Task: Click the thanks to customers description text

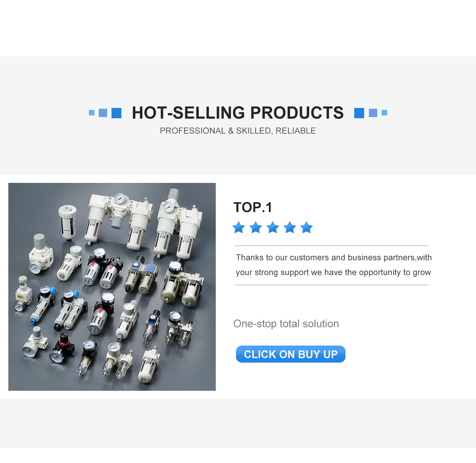Action: [x=334, y=265]
